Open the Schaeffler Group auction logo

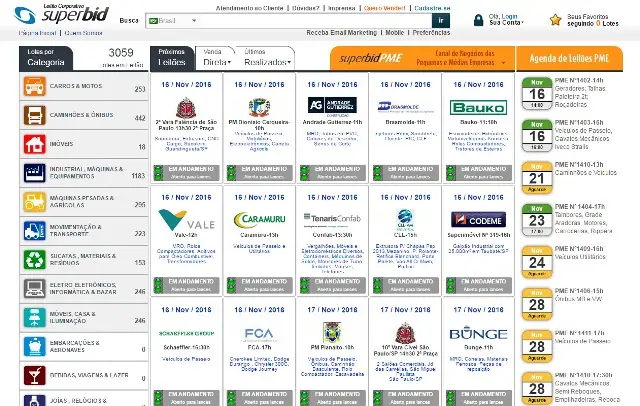[186, 333]
